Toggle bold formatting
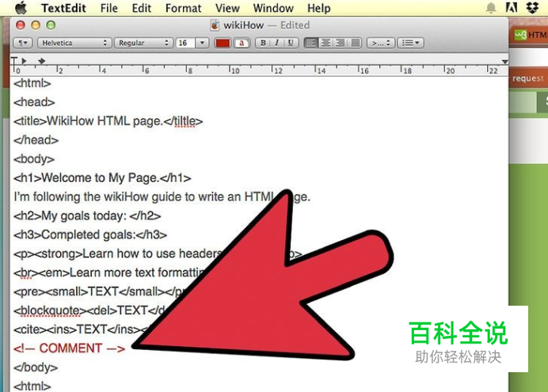Screen dimensions: 548x392 pos(263,43)
